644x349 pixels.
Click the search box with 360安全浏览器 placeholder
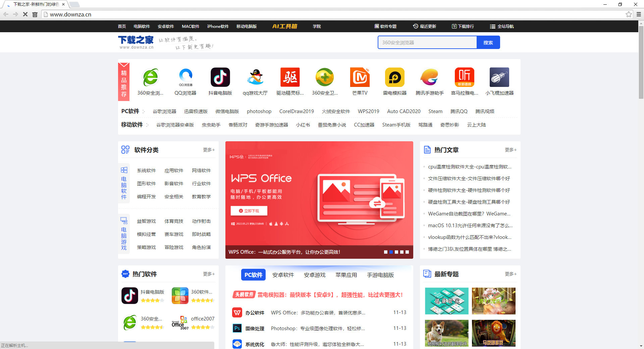427,43
